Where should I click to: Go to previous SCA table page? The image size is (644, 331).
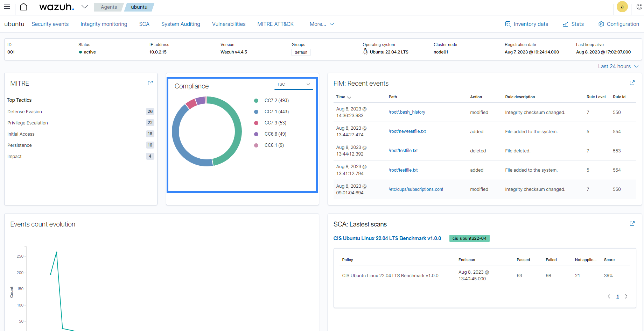(x=609, y=296)
